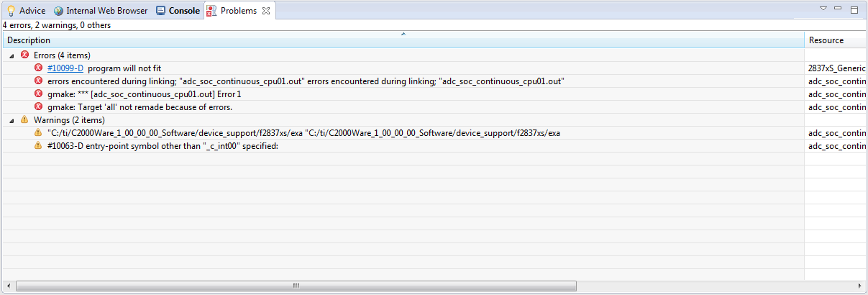
Task: Click the Advice tab lightbulb icon
Action: tap(11, 11)
